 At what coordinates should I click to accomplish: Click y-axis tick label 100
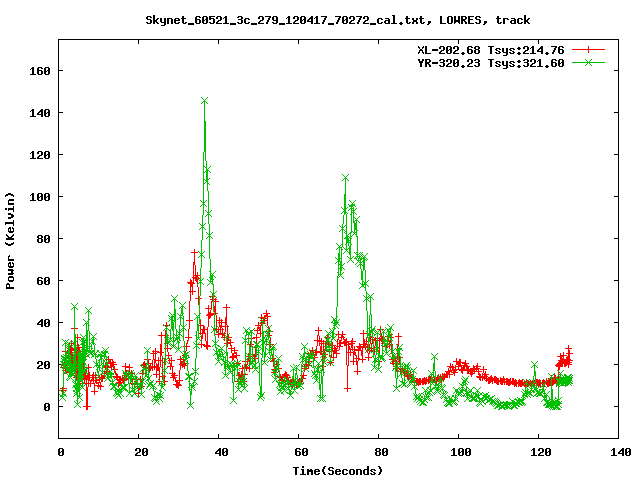[x=40, y=197]
